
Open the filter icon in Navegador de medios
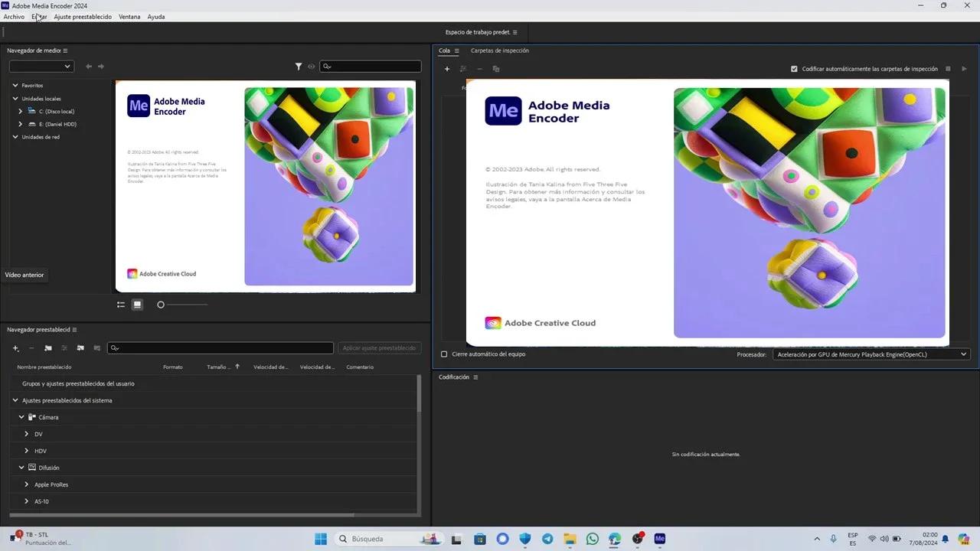(299, 67)
